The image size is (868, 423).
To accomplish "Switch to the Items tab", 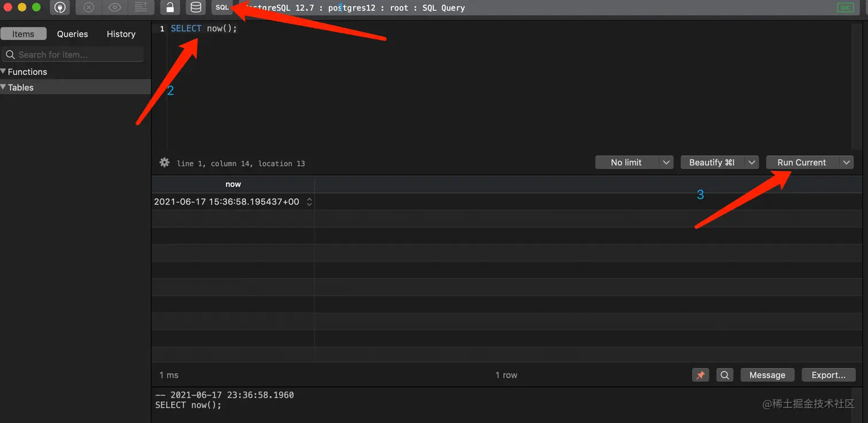I will [23, 34].
